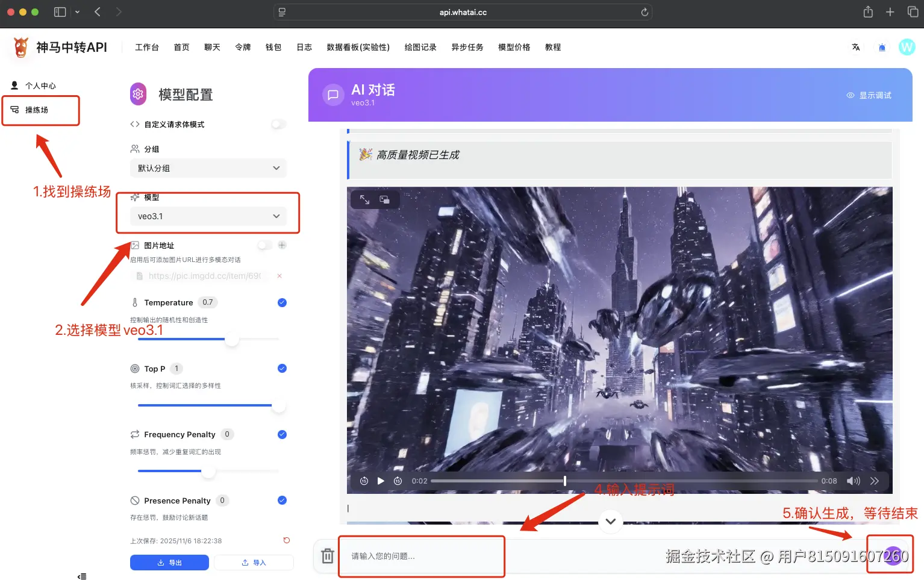Uncheck the Temperature parameter checkbox
The image size is (924, 580).
(x=281, y=302)
